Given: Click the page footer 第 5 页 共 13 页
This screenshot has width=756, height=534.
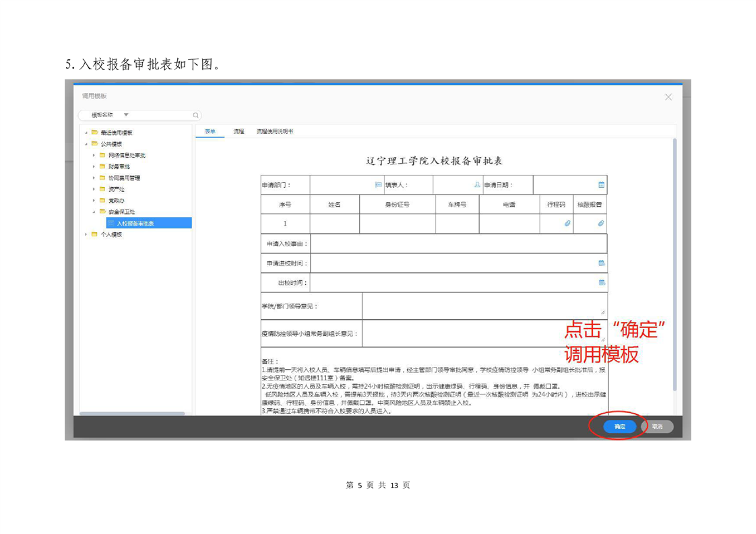Looking at the screenshot, I should point(378,486).
